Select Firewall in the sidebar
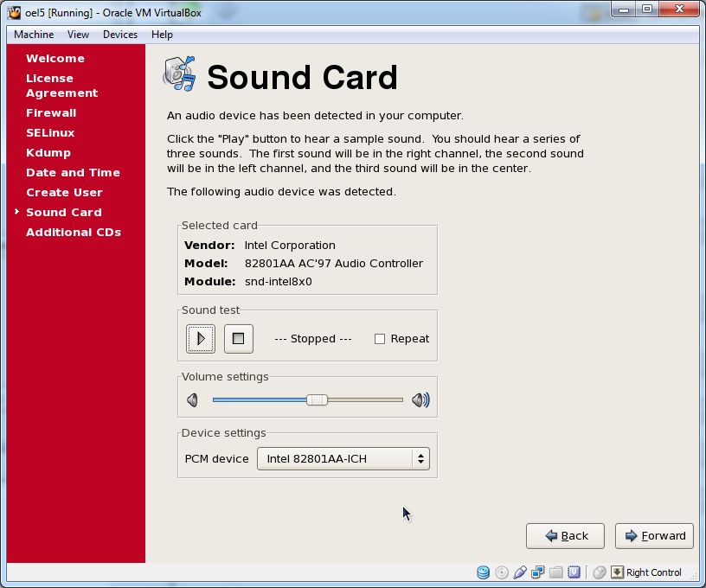This screenshot has width=706, height=588. (x=51, y=113)
